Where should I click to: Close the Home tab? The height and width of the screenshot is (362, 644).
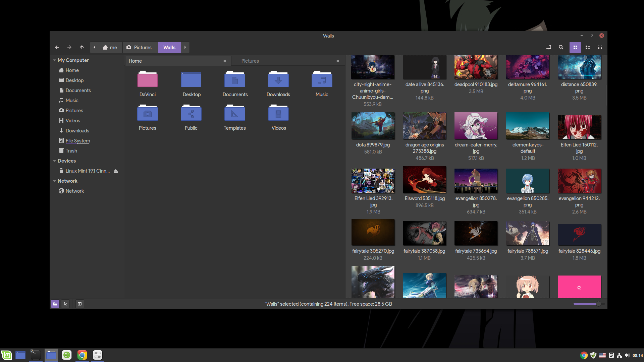[225, 61]
